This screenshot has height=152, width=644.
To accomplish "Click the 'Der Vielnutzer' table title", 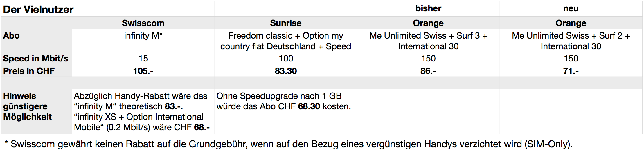I will (38, 10).
